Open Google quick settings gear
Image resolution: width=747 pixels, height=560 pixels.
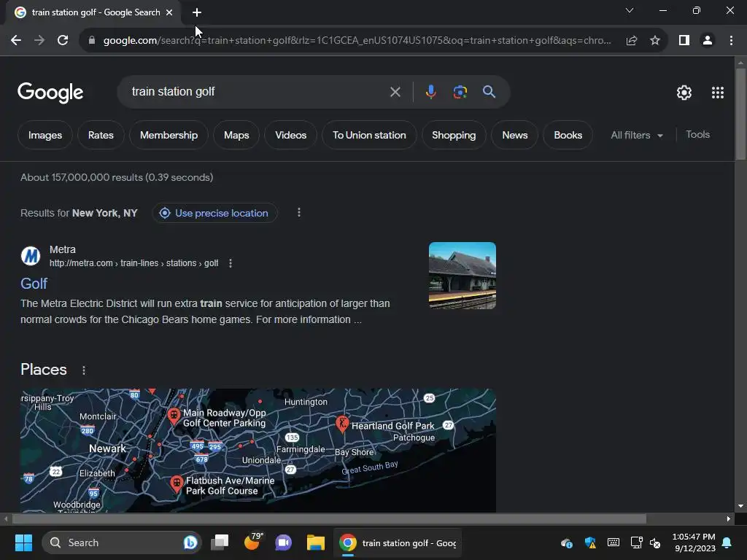click(684, 93)
